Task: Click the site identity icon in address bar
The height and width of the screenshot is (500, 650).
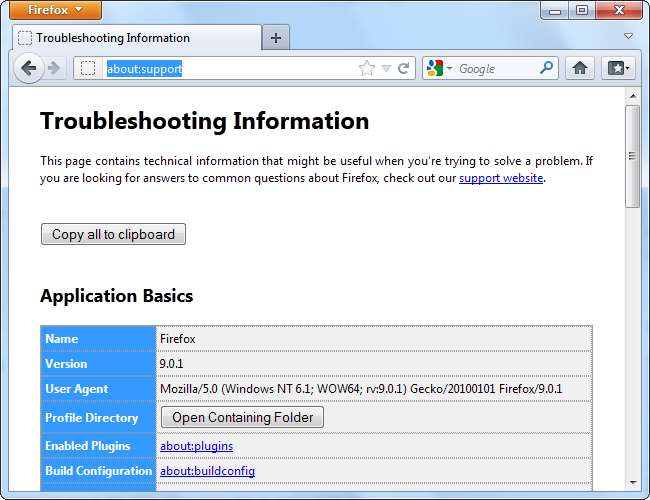Action: pos(88,69)
